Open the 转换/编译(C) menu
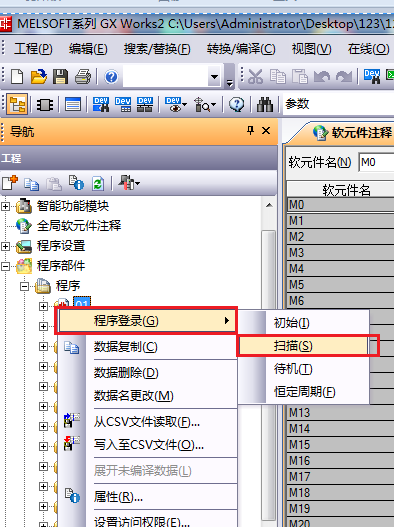The width and height of the screenshot is (394, 527). point(241,49)
